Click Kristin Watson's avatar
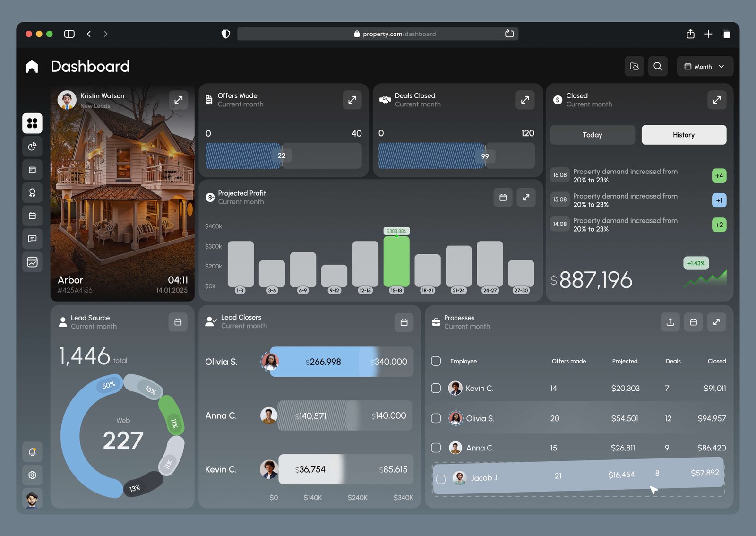Image resolution: width=756 pixels, height=536 pixels. click(x=67, y=100)
